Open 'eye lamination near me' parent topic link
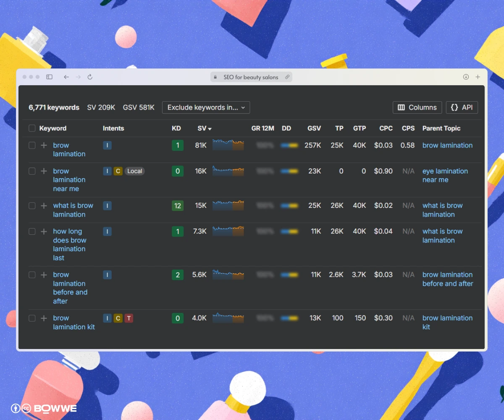 (x=445, y=176)
